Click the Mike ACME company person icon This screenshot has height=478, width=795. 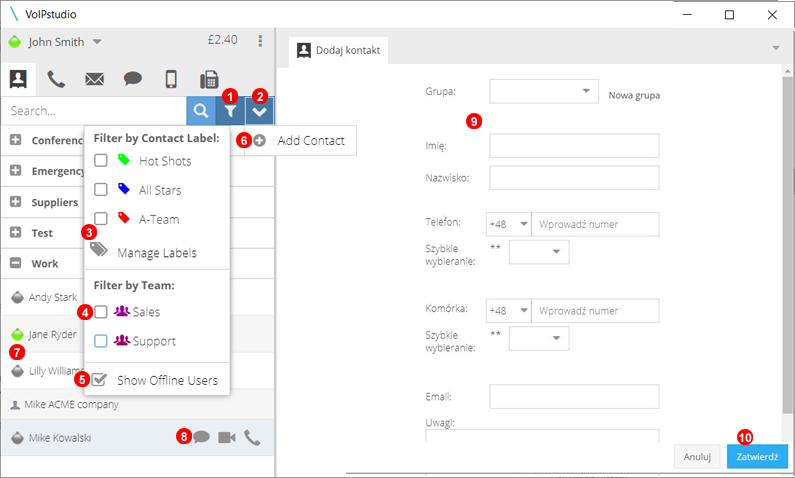(x=15, y=405)
